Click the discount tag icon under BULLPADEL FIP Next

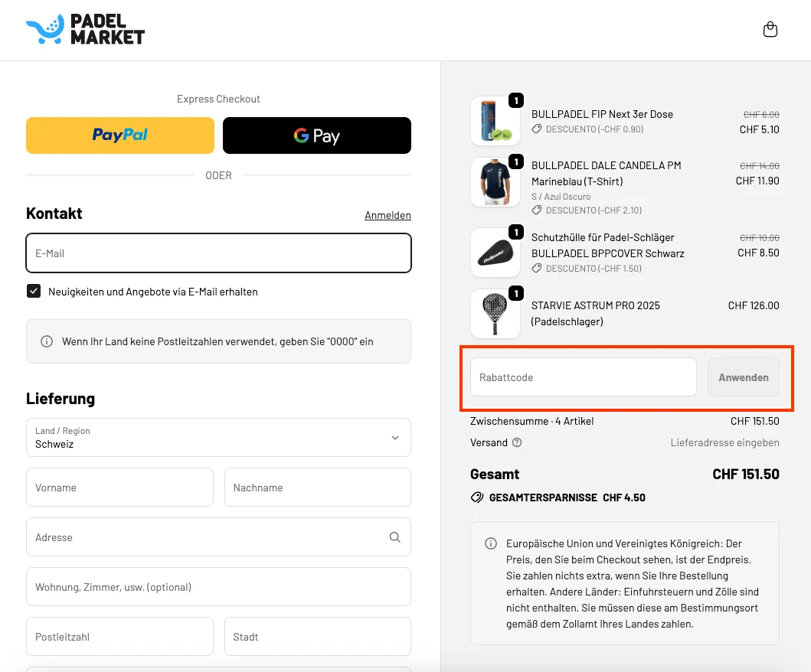[x=537, y=129]
